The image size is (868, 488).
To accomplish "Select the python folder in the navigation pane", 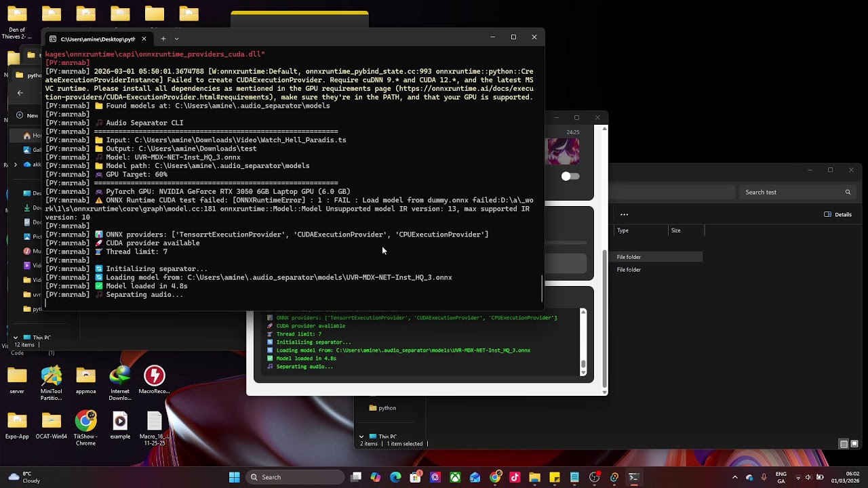I will (x=382, y=408).
